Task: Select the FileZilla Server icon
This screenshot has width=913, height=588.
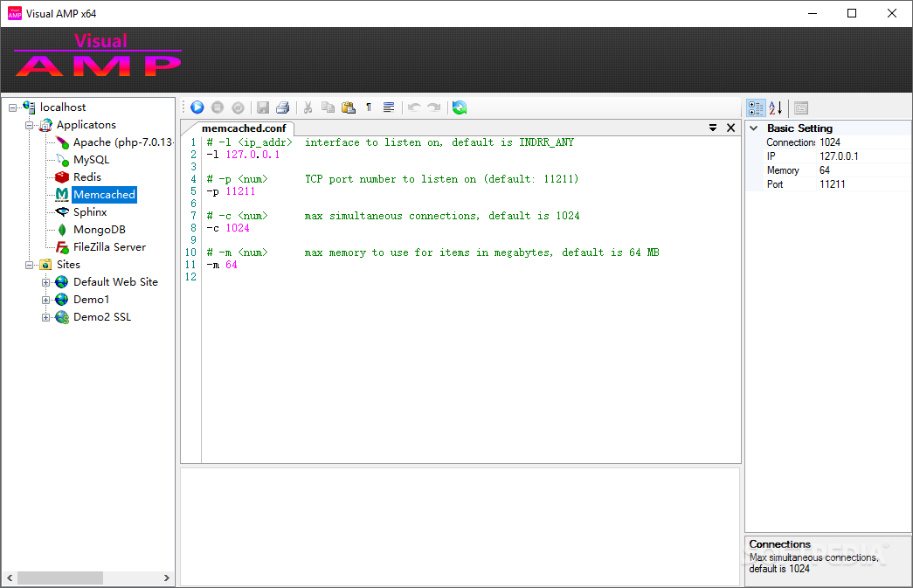Action: point(62,247)
